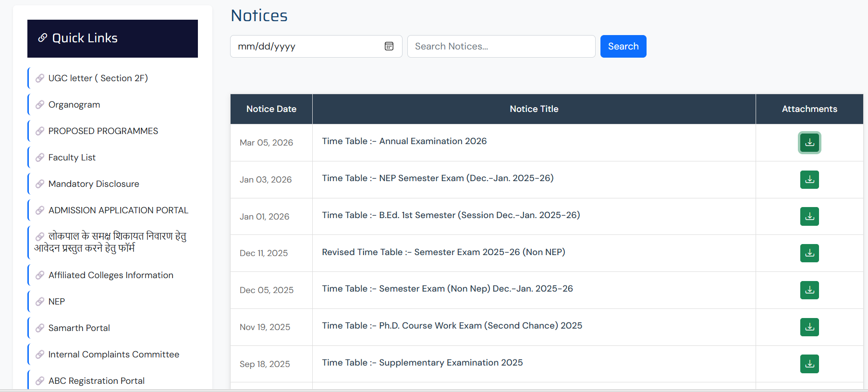Open the UGC letter (Section 2F) link
This screenshot has height=392, width=868.
tap(98, 78)
